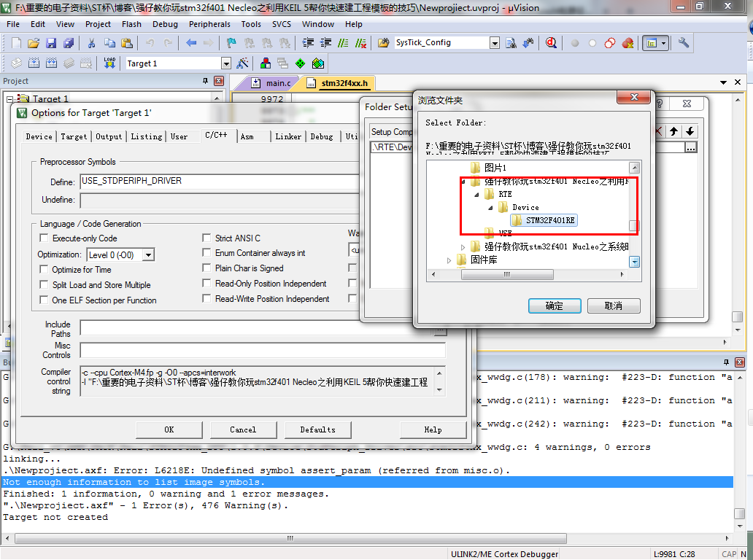Save current file using the floppy icon
The width and height of the screenshot is (753, 560).
[x=51, y=43]
